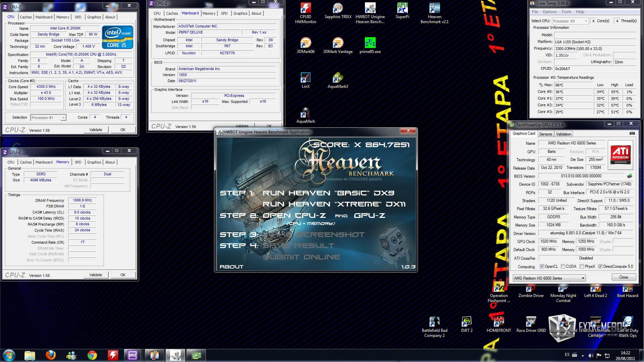
Task: Launch the AquaMark3 desktop icon
Action: (338, 80)
